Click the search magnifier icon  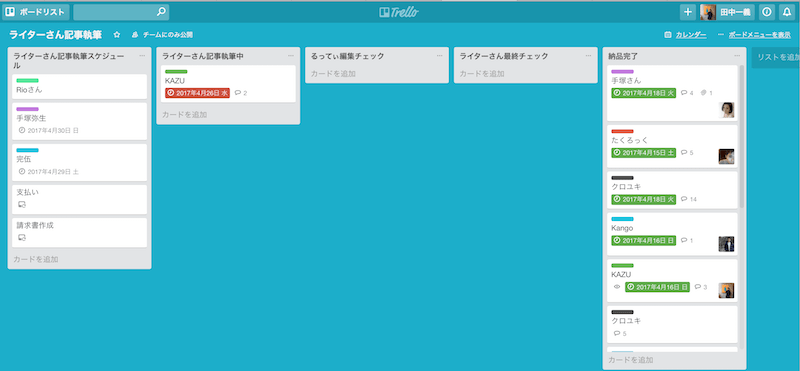pyautogui.click(x=161, y=12)
